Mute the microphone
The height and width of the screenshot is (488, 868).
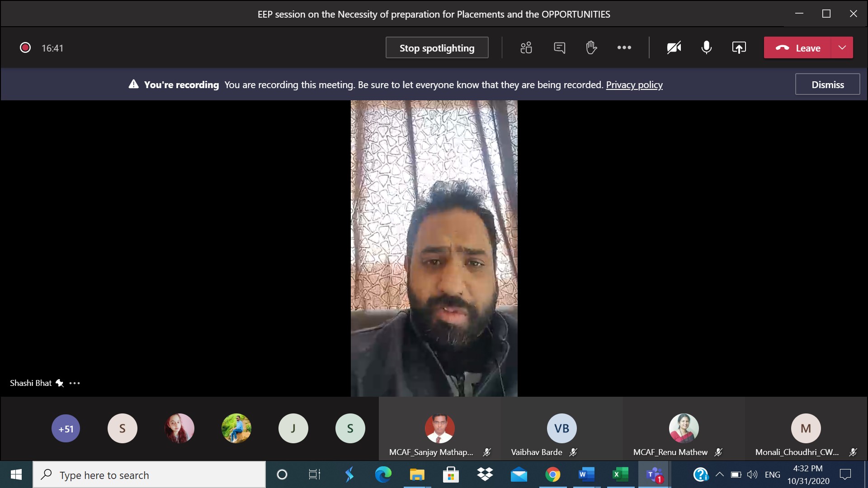tap(706, 48)
